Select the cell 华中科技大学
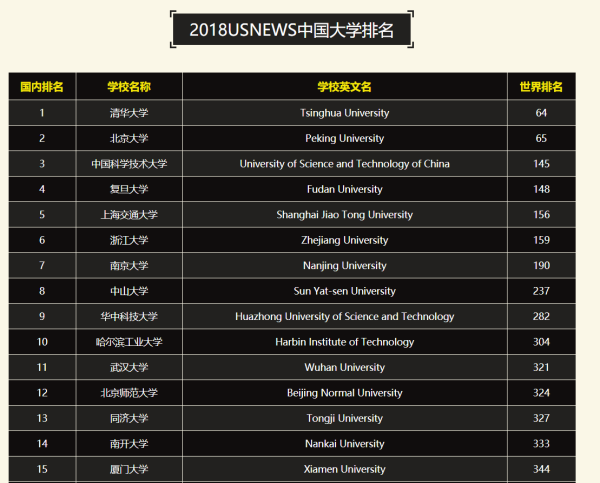 129,317
